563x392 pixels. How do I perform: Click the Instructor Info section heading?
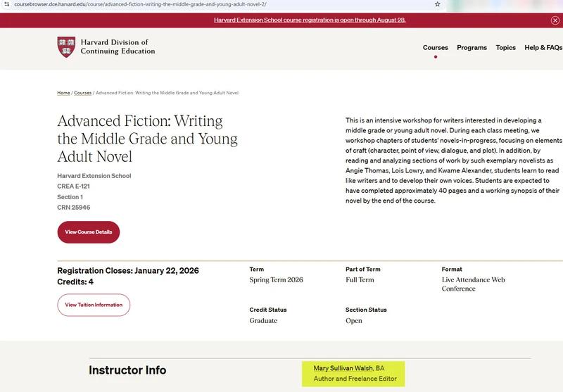click(127, 370)
